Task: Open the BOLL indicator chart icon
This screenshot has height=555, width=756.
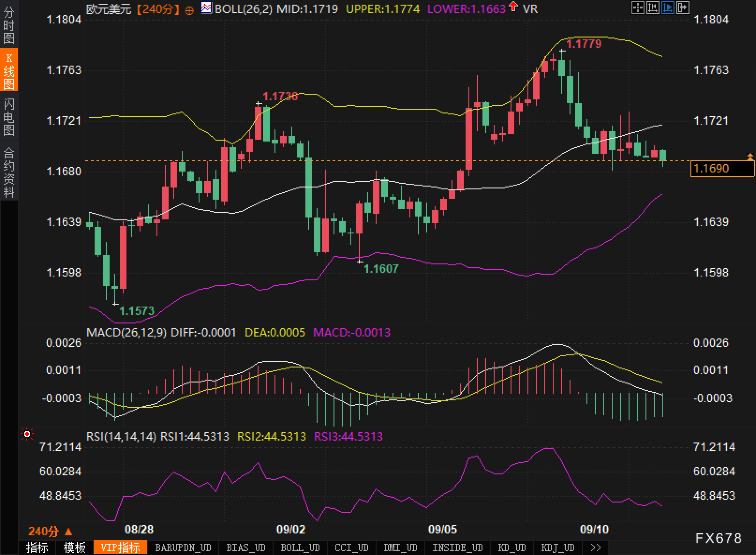Action: click(x=206, y=8)
